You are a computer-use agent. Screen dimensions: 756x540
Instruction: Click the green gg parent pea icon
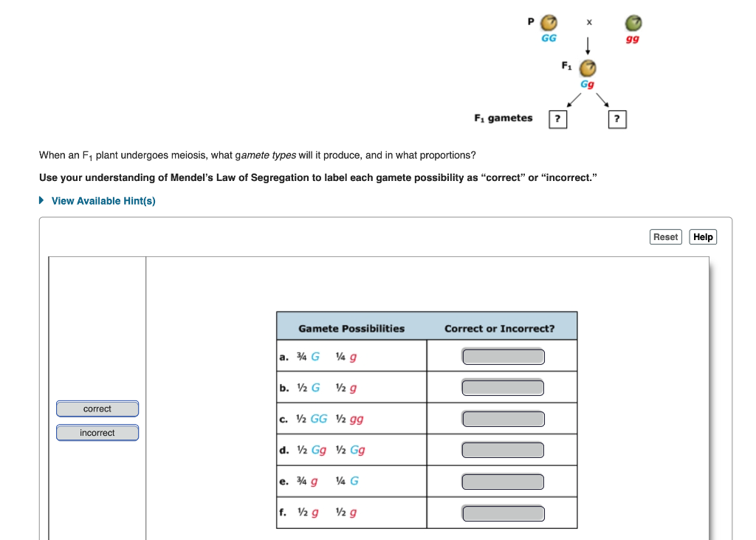coord(631,22)
